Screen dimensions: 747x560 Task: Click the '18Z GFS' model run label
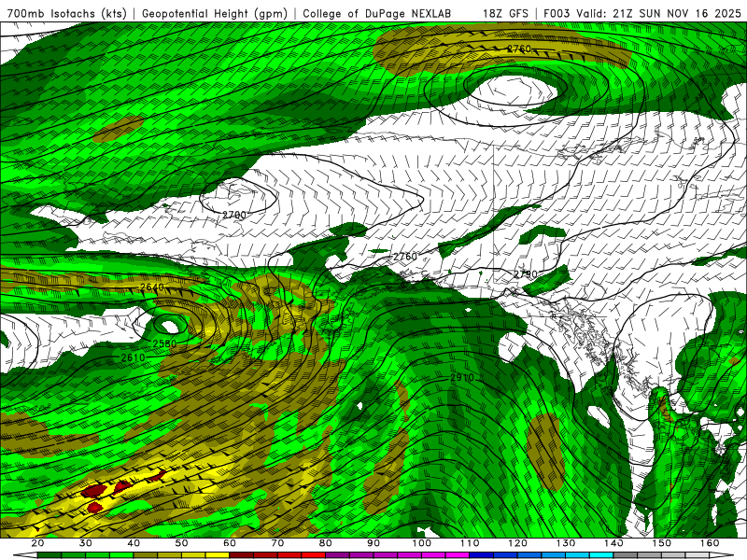[x=505, y=14]
